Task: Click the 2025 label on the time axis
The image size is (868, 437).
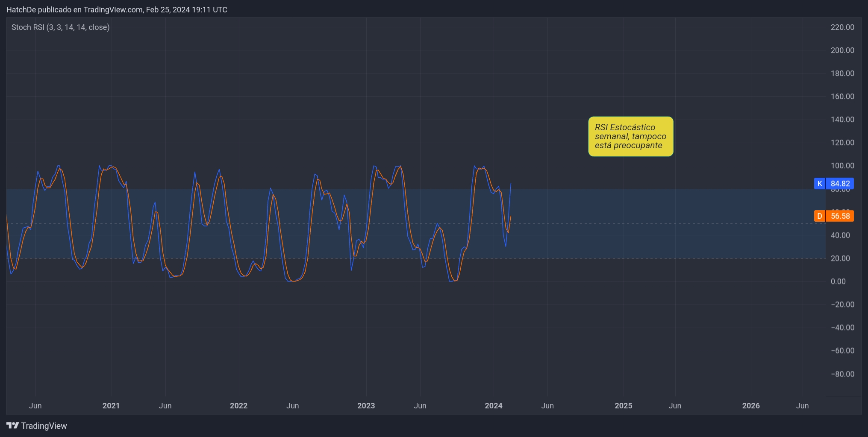Action: [x=624, y=406]
